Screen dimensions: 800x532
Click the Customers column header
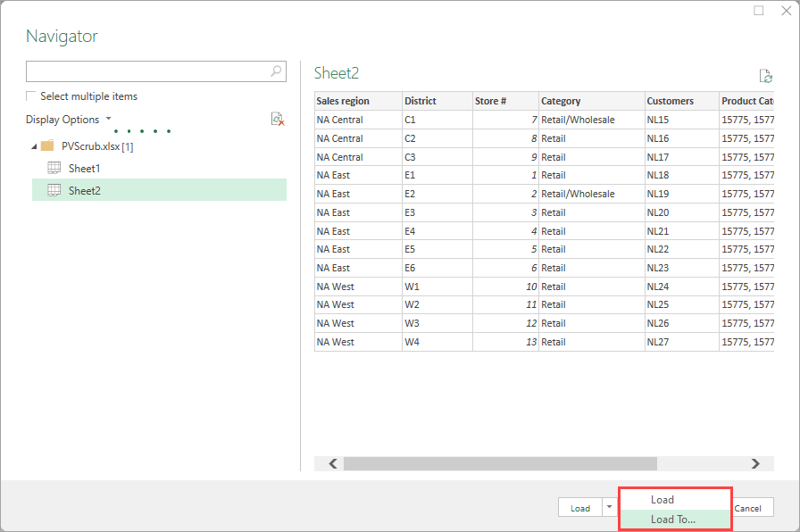tap(681, 101)
